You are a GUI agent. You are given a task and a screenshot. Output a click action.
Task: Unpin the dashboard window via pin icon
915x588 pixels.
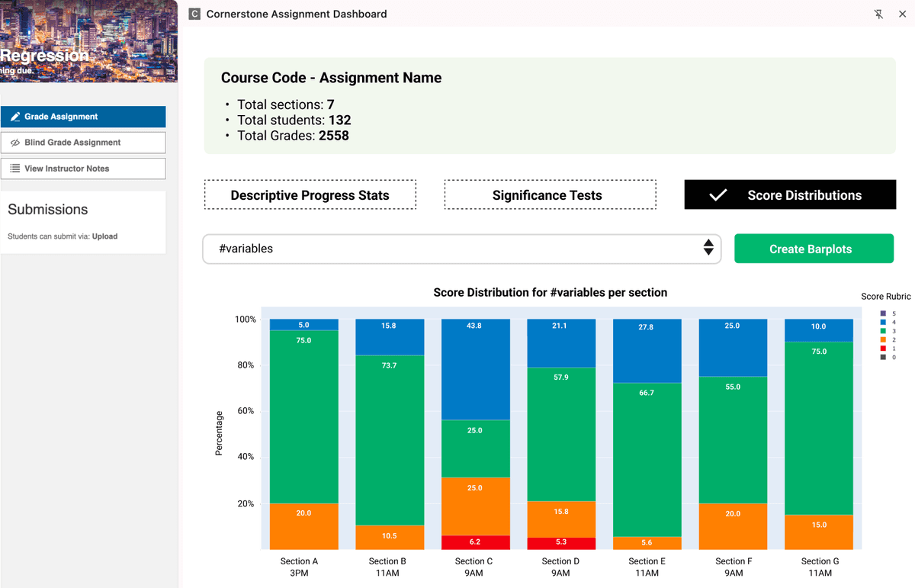coord(878,14)
